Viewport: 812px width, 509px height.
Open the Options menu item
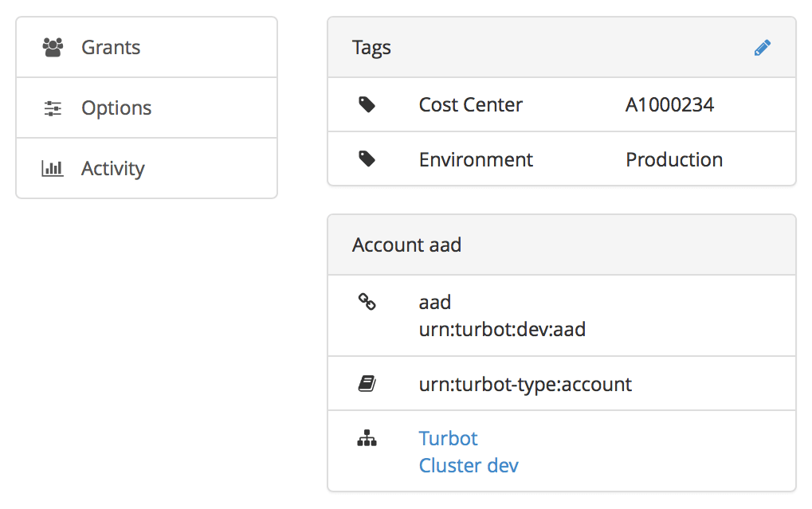pyautogui.click(x=147, y=108)
